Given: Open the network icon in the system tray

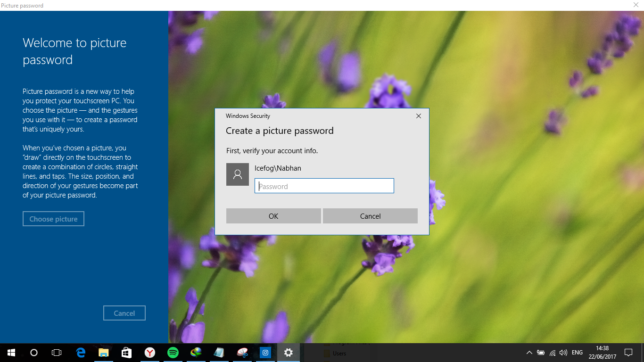Looking at the screenshot, I should (x=552, y=352).
